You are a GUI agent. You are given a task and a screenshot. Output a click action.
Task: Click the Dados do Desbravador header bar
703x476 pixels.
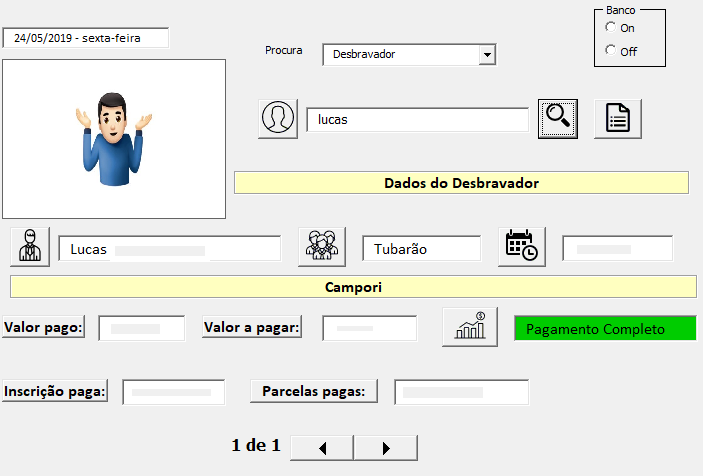pyautogui.click(x=461, y=183)
